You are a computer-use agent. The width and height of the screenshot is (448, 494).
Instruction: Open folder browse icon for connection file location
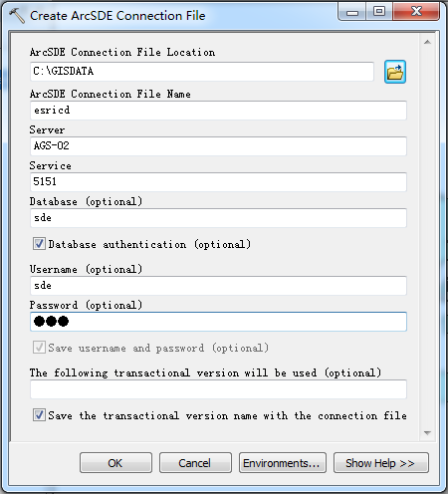coord(395,72)
